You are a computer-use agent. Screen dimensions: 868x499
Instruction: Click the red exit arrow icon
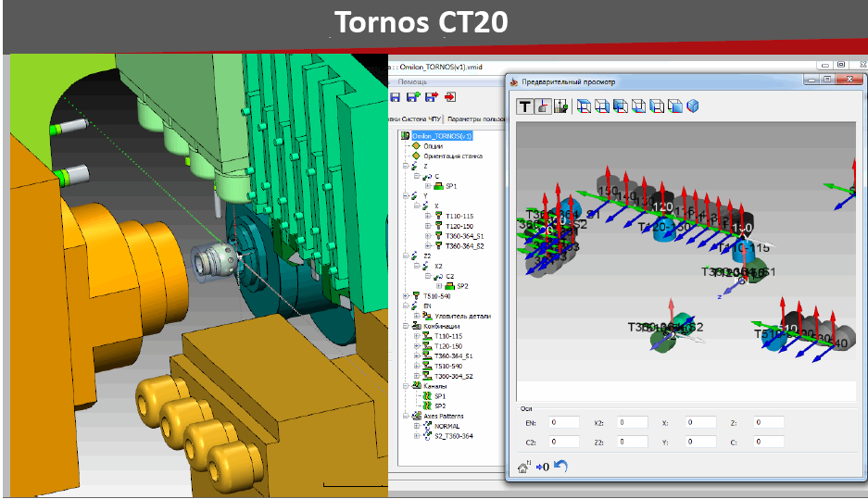tap(449, 97)
